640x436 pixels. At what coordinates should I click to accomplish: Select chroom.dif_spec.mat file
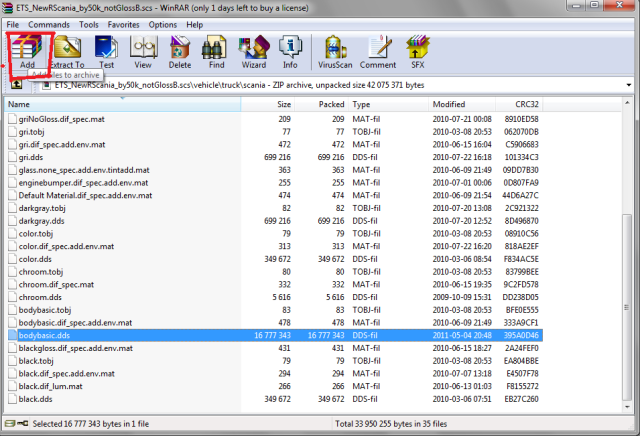56,285
